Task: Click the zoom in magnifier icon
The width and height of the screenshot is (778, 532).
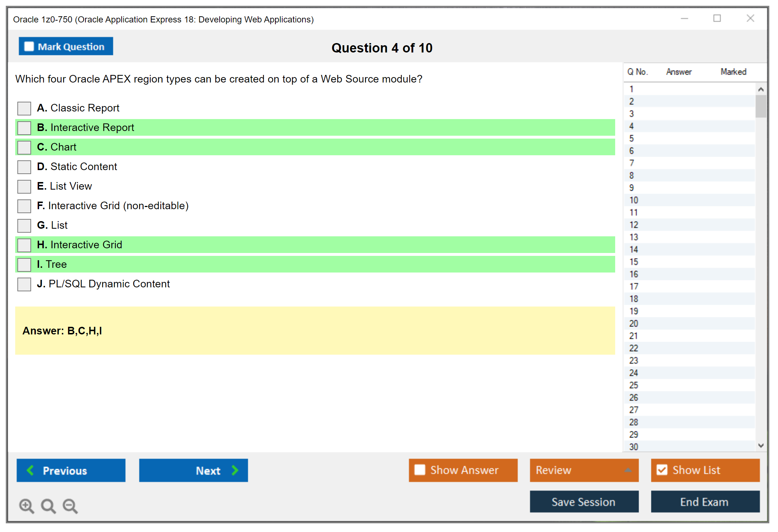Action: click(26, 506)
